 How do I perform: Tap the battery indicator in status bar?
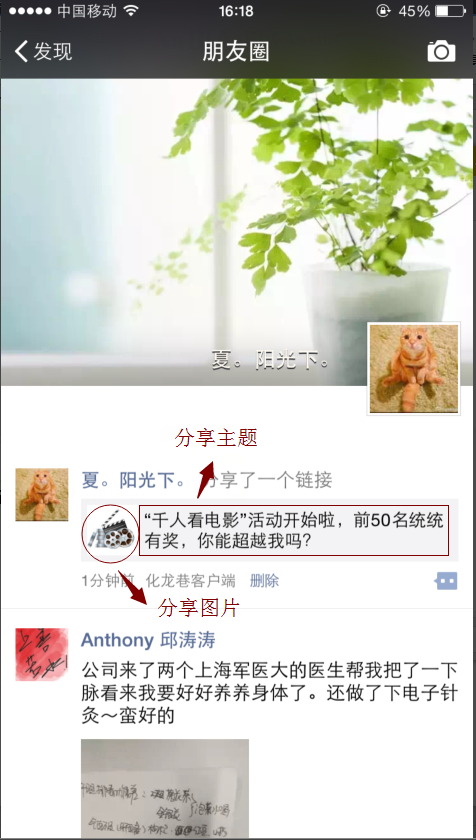click(x=449, y=11)
